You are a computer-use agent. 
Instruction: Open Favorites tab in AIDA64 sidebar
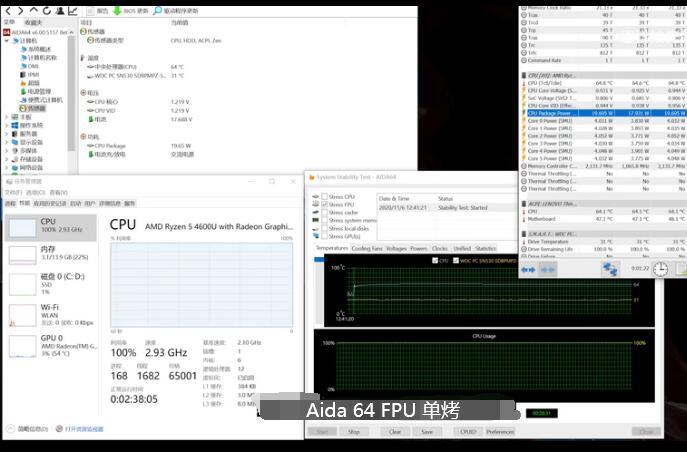(33, 22)
